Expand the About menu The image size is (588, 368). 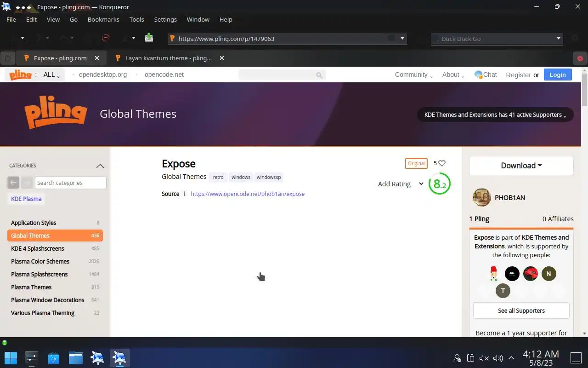[x=453, y=75]
